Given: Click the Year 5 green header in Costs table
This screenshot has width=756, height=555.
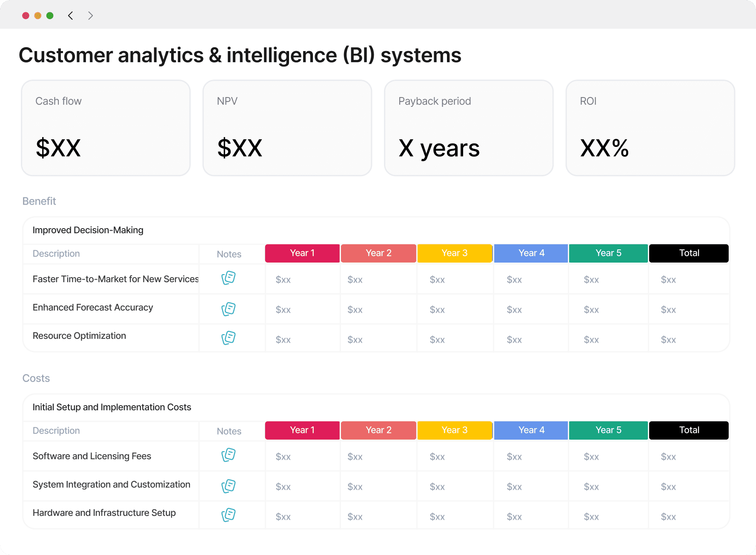Looking at the screenshot, I should point(608,430).
